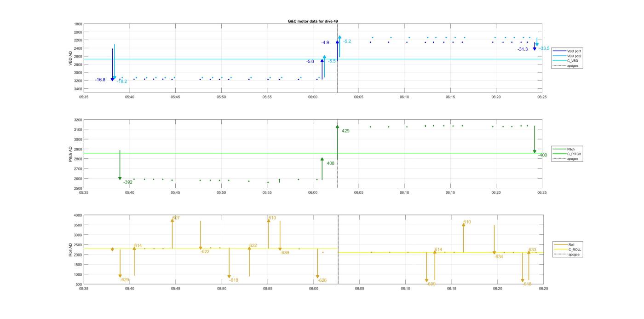The image size is (644, 319).
Task: Click the "408" pitch move annotation
Action: 331,163
